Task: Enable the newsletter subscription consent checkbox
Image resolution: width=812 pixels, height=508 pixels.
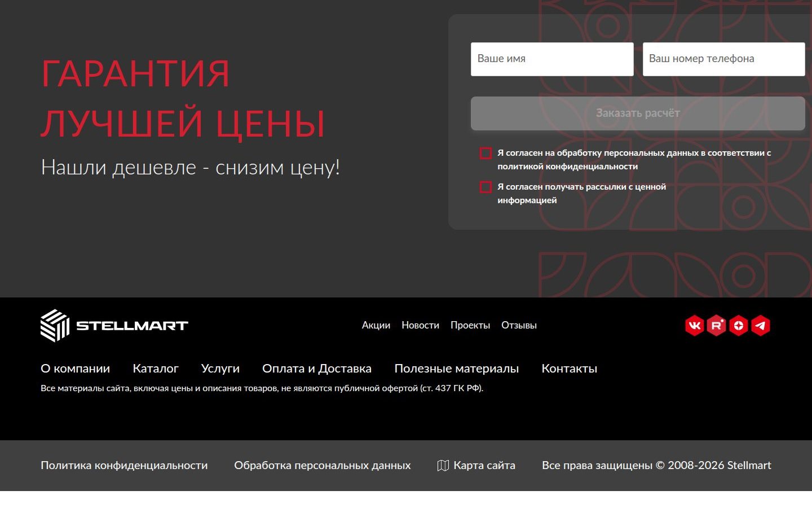Action: tap(486, 187)
